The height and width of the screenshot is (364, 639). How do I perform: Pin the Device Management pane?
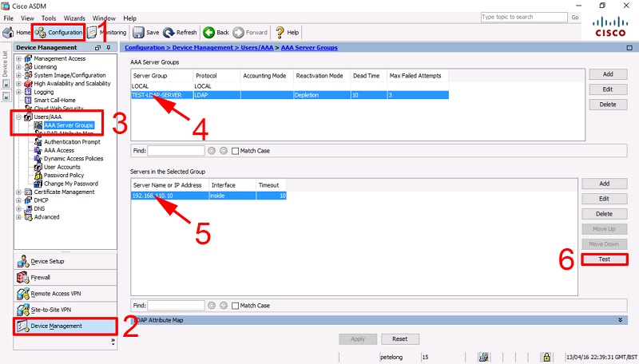coord(109,48)
